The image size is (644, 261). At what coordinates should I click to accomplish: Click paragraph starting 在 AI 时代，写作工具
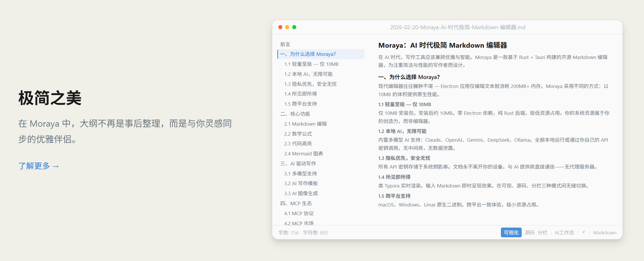[x=493, y=61]
